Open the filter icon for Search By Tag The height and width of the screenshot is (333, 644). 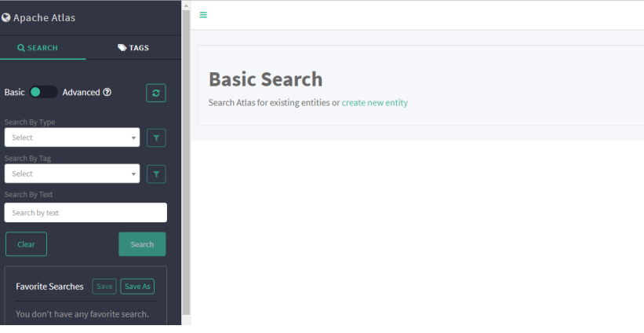tap(156, 174)
